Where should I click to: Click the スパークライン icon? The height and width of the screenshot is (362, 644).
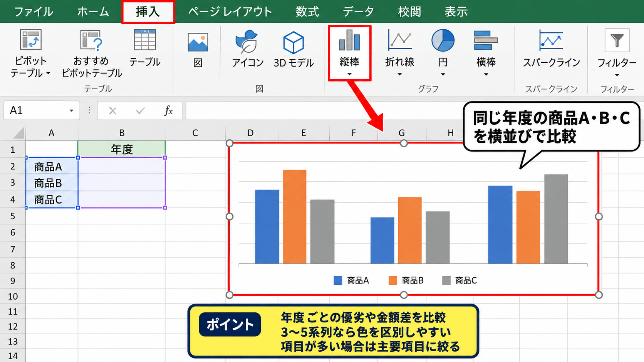[551, 40]
